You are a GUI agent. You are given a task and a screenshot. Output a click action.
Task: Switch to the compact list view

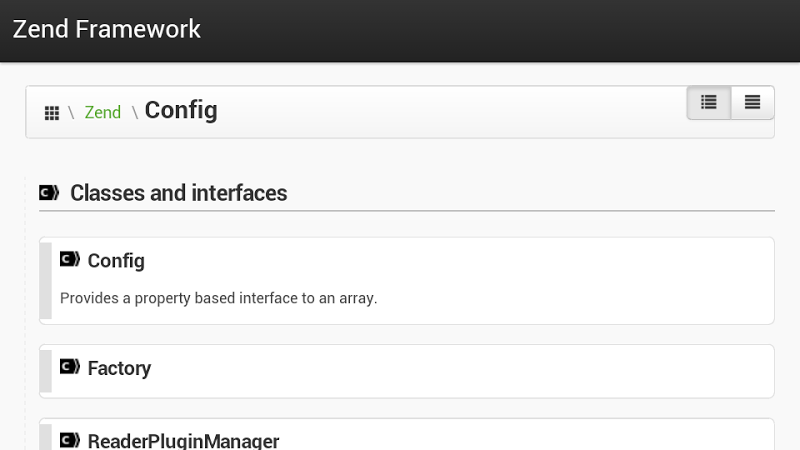(x=752, y=102)
